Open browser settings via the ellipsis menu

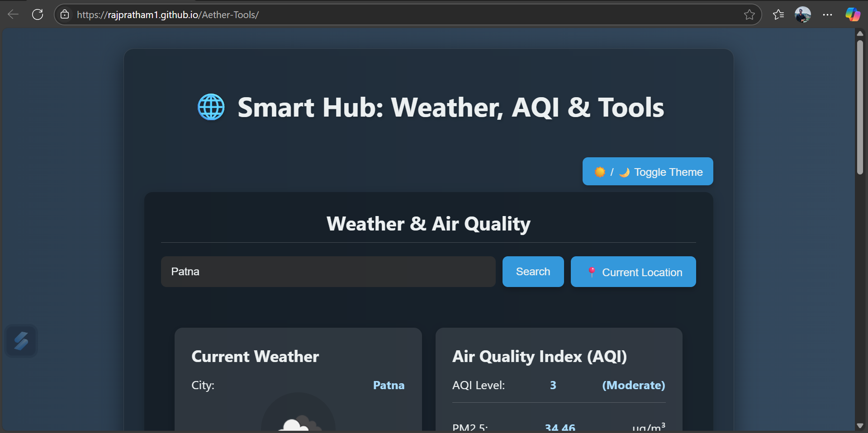tap(828, 14)
